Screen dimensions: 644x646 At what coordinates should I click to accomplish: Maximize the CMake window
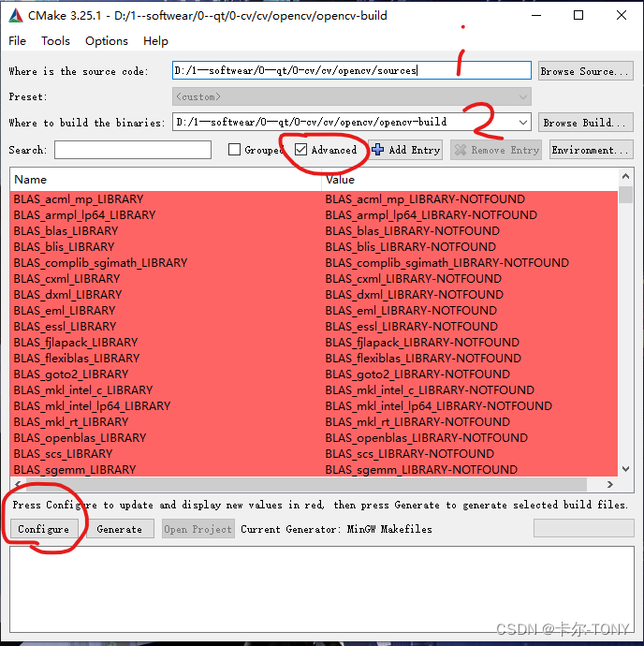coord(578,15)
